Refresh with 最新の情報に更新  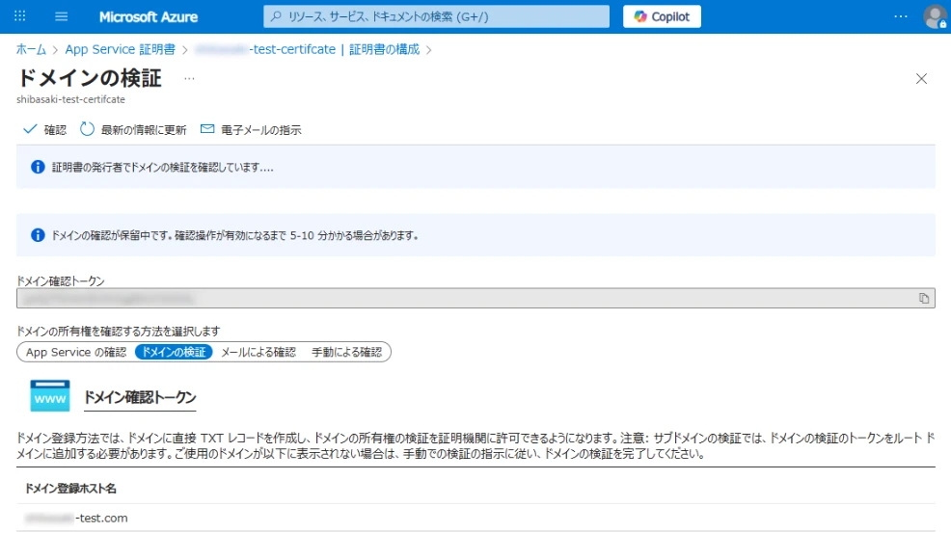(133, 129)
